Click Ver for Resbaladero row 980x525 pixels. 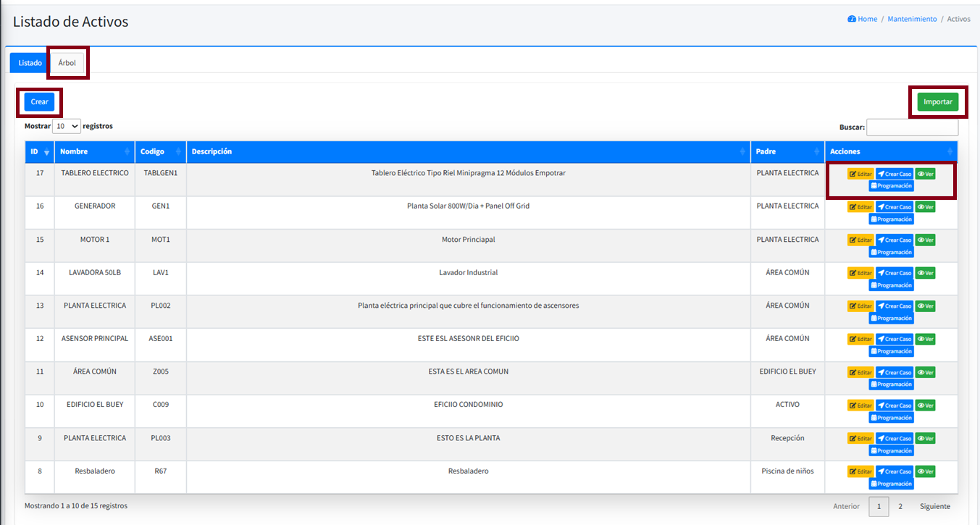click(x=925, y=471)
